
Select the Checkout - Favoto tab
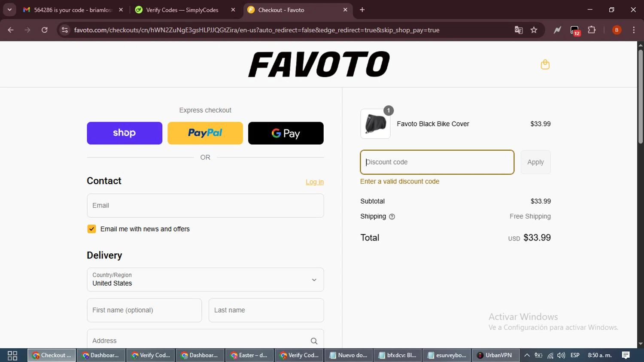coord(298,10)
